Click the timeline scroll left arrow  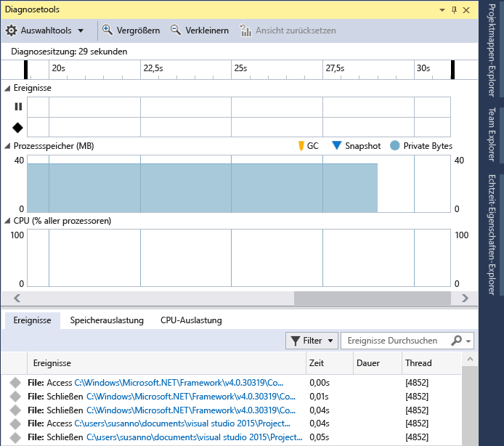pyautogui.click(x=17, y=299)
